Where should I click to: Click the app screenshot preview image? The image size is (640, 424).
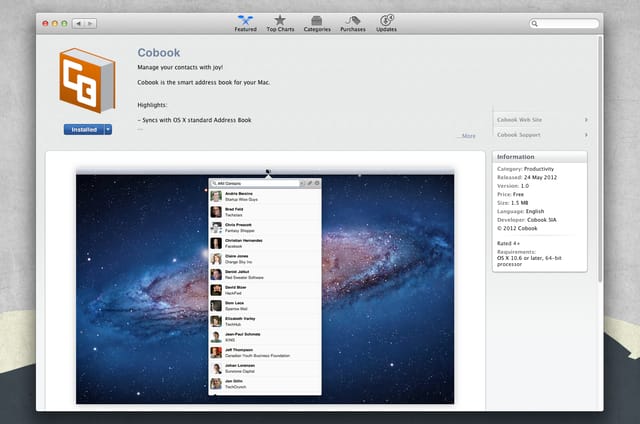coord(265,286)
